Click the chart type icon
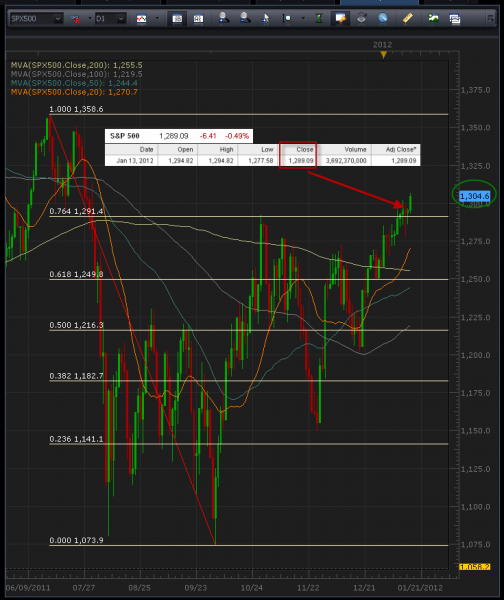The width and height of the screenshot is (504, 600). pyautogui.click(x=142, y=18)
